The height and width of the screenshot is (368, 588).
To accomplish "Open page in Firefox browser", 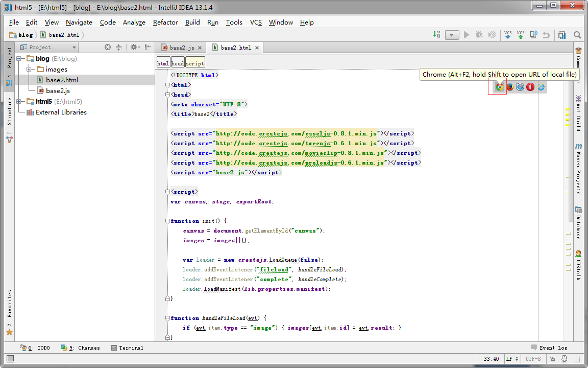I will [510, 87].
